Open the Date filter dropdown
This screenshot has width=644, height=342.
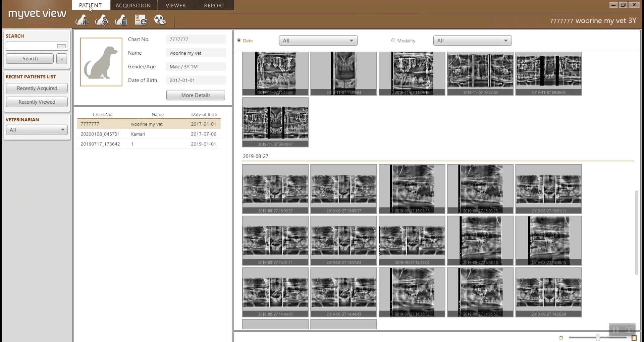(318, 41)
